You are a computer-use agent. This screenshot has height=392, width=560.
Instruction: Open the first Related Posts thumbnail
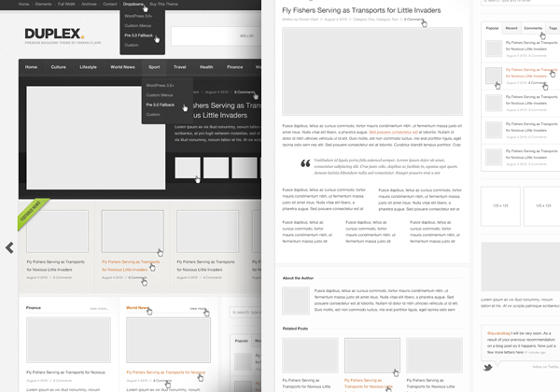(310, 356)
